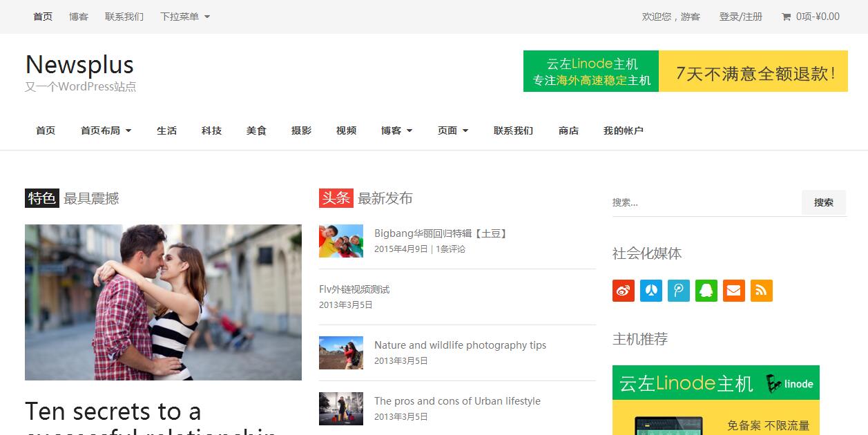Open the 科技 category
Screen dimensions: 868x435
211,130
